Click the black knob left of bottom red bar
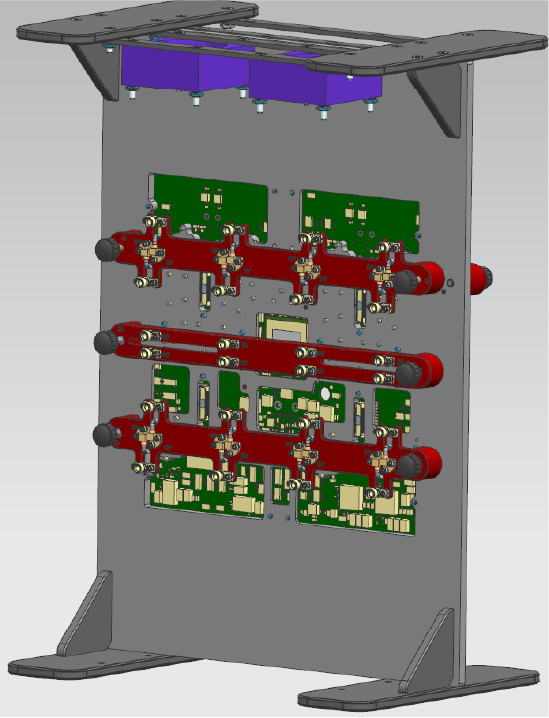The height and width of the screenshot is (718, 549). pyautogui.click(x=105, y=435)
